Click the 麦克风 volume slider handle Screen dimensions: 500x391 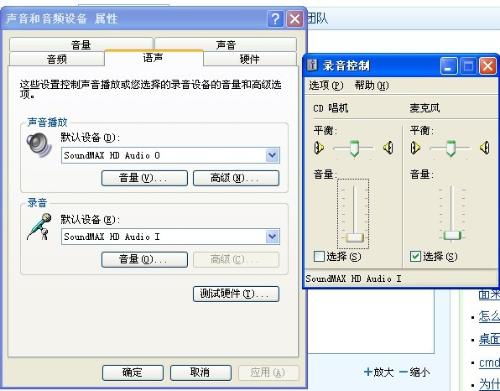[x=452, y=235]
